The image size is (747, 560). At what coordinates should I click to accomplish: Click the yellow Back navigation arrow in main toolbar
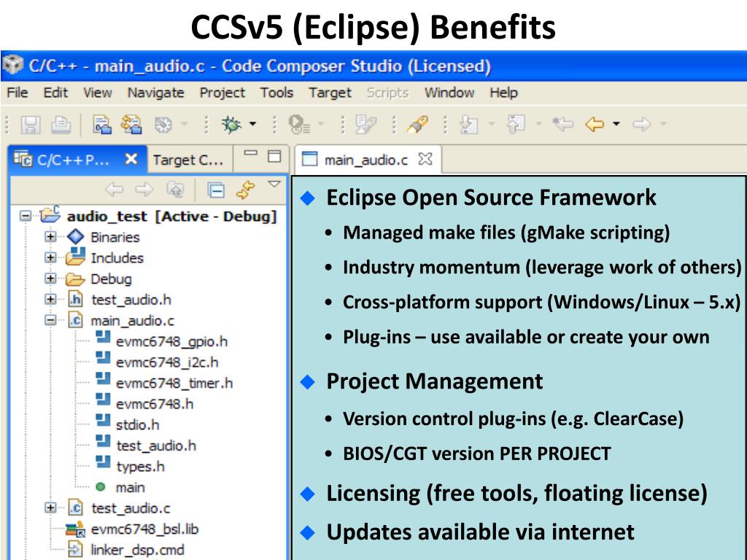pyautogui.click(x=594, y=125)
